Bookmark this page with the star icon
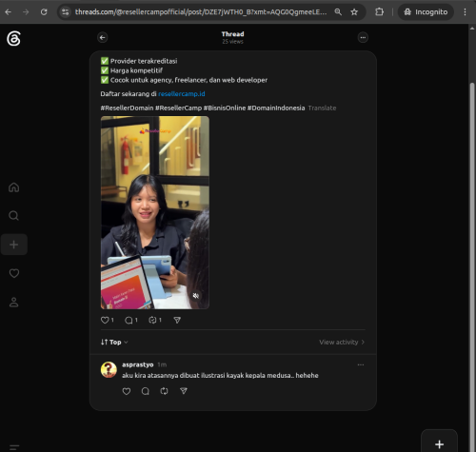This screenshot has height=452, width=476. pyautogui.click(x=354, y=12)
